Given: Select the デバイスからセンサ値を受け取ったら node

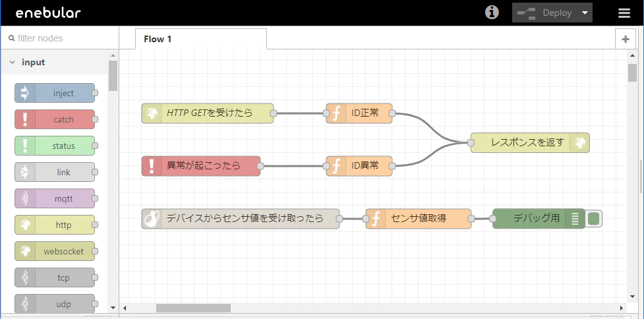Looking at the screenshot, I should (241, 218).
